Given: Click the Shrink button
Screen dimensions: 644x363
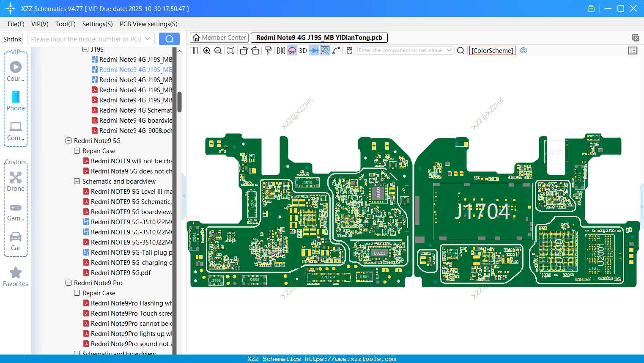Looking at the screenshot, I should [x=13, y=39].
